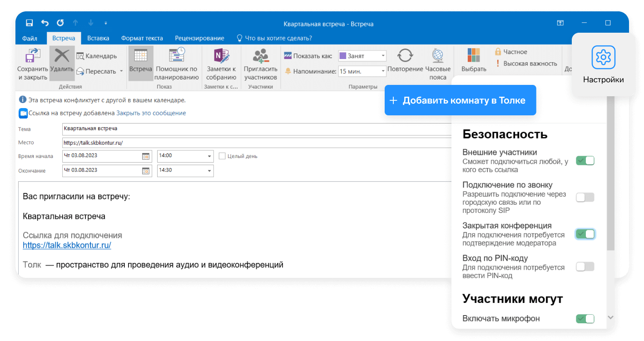644x341 pixels.
Task: Turn on Вход по PIN-коду switch
Action: (585, 267)
